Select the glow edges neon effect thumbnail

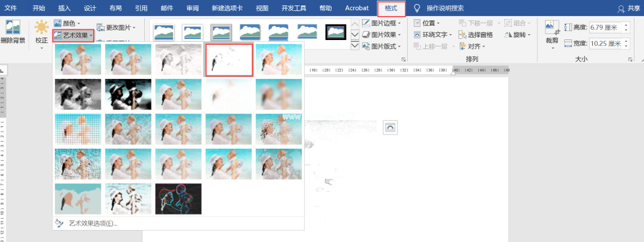[179, 199]
